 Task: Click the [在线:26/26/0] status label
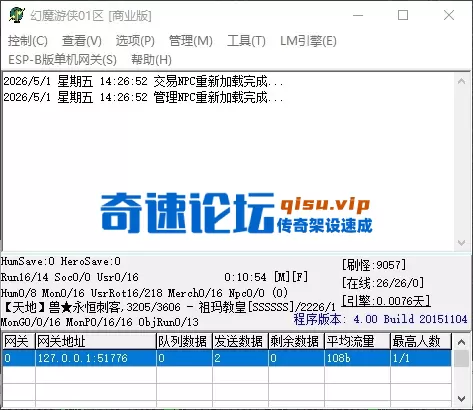pyautogui.click(x=383, y=283)
